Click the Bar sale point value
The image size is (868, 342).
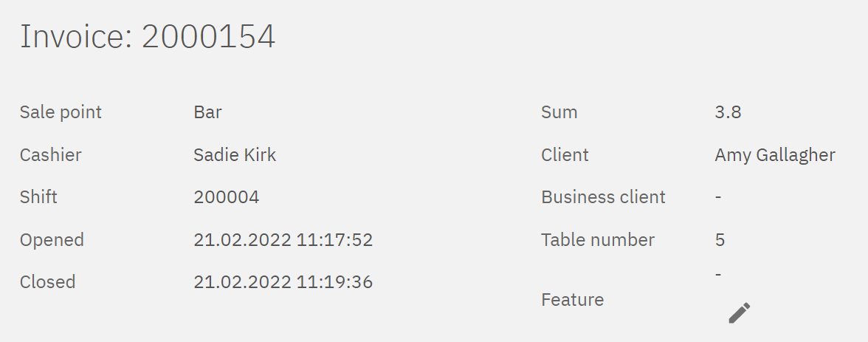(207, 112)
